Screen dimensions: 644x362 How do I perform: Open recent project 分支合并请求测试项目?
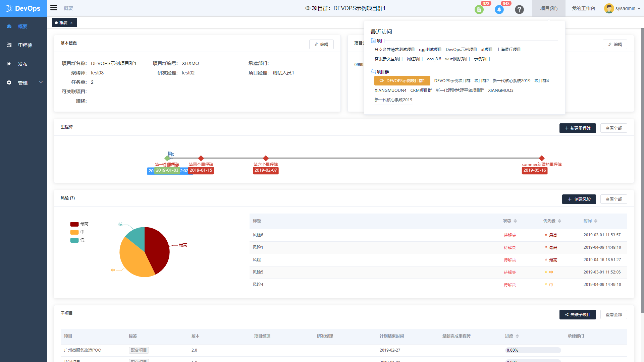(394, 50)
